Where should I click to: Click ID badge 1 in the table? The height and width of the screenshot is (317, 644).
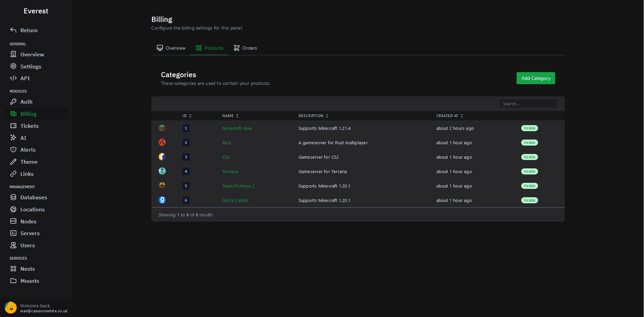(x=186, y=128)
